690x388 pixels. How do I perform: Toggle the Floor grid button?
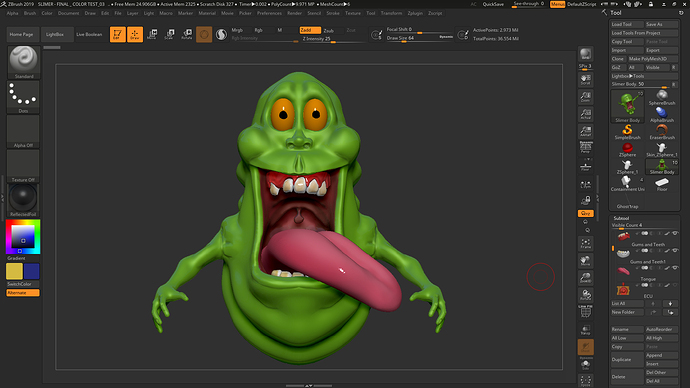[585, 166]
